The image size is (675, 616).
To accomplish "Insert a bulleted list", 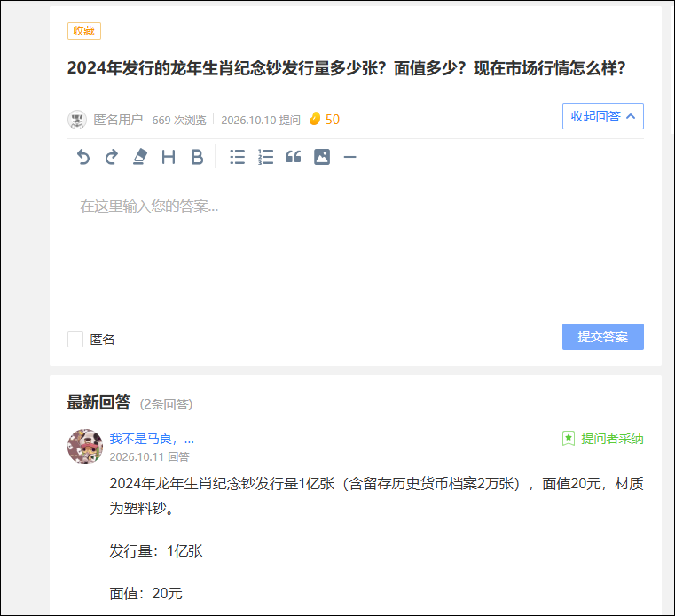I will (237, 157).
